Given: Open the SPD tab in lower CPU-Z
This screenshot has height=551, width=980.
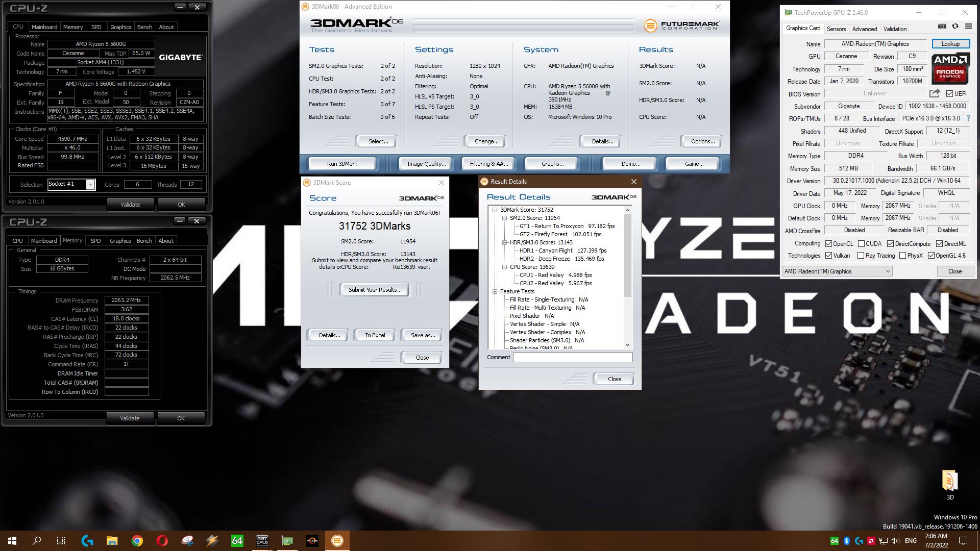Looking at the screenshot, I should coord(95,241).
